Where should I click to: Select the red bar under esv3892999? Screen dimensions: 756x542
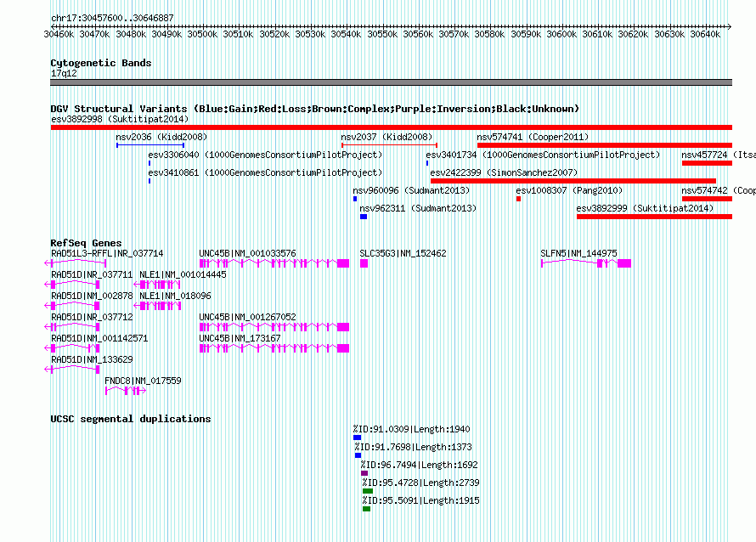click(x=654, y=217)
